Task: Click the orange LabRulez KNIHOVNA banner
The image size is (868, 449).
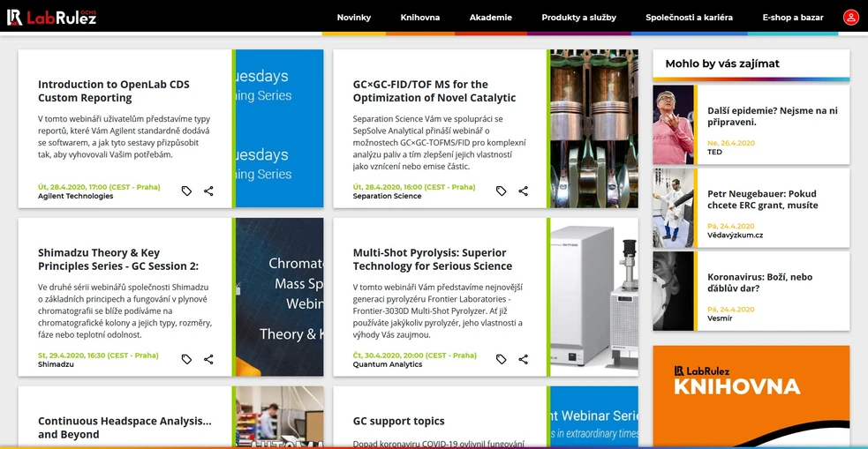Action: click(751, 396)
